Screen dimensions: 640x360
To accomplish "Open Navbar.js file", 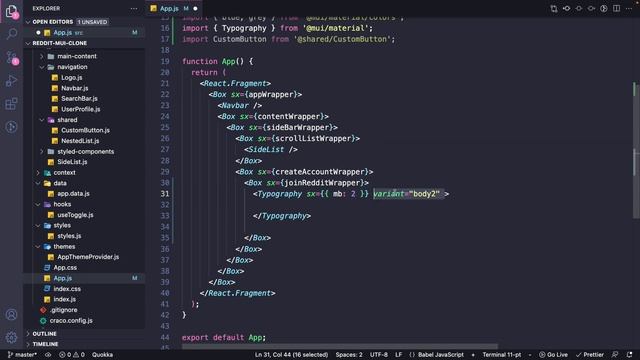I will pyautogui.click(x=74, y=88).
